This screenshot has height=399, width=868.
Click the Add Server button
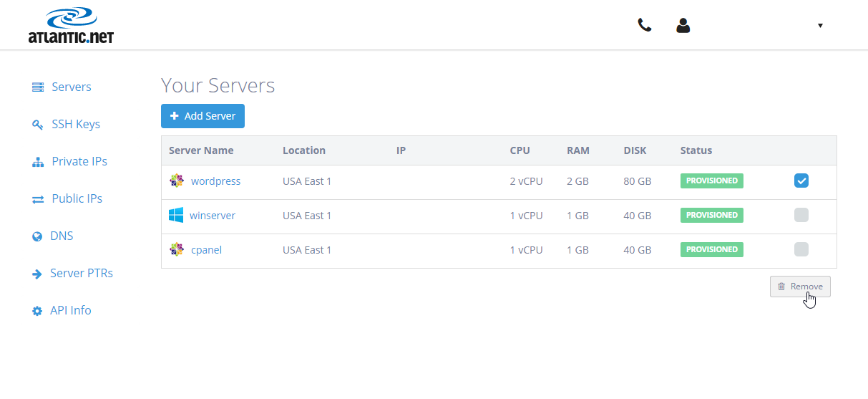coord(203,116)
